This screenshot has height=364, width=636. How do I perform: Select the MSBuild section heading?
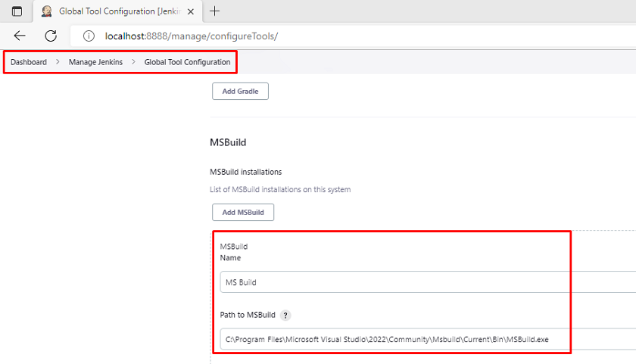click(x=228, y=143)
